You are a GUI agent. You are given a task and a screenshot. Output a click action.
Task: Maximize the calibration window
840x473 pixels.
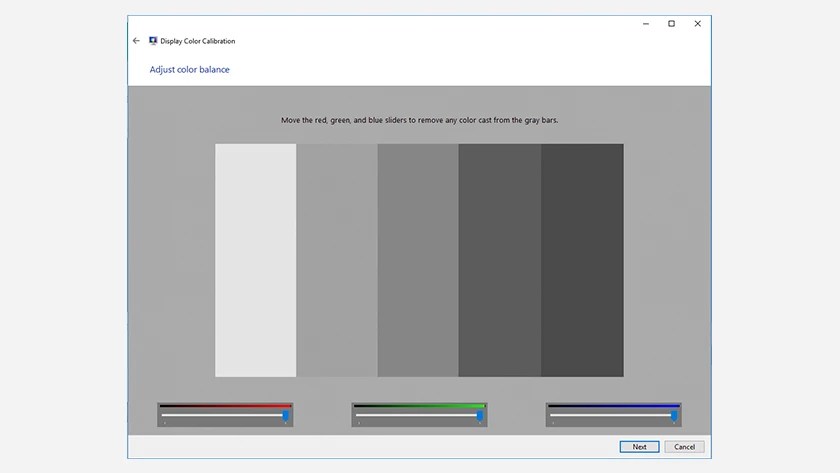tap(671, 24)
